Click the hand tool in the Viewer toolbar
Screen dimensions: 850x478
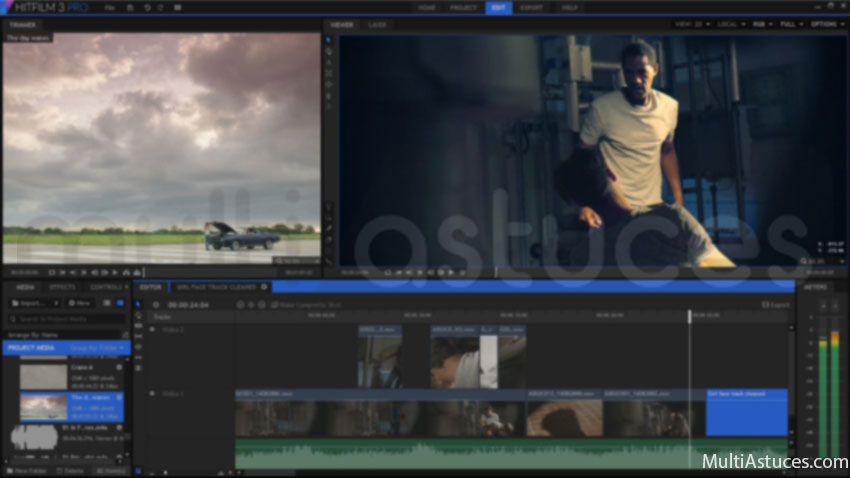pyautogui.click(x=328, y=52)
